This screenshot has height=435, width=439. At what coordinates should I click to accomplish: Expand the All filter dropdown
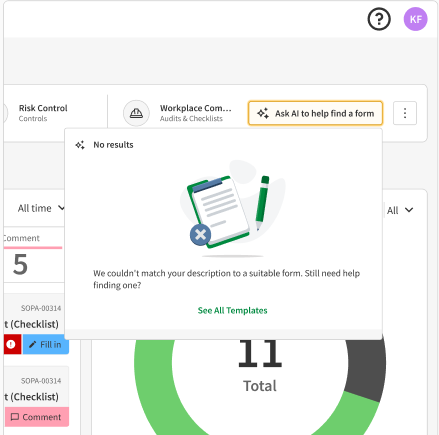click(400, 210)
